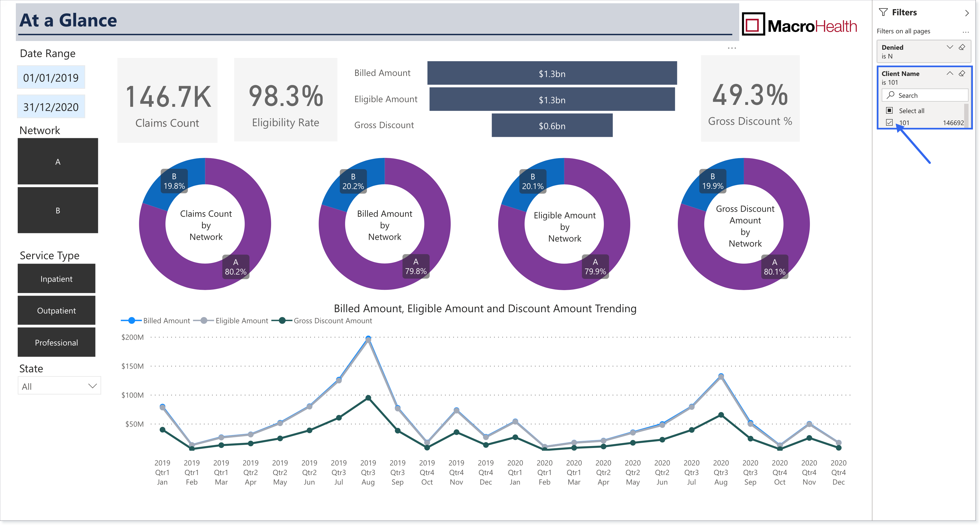The image size is (980, 525).
Task: Open more options for filters on all pages
Action: (966, 32)
